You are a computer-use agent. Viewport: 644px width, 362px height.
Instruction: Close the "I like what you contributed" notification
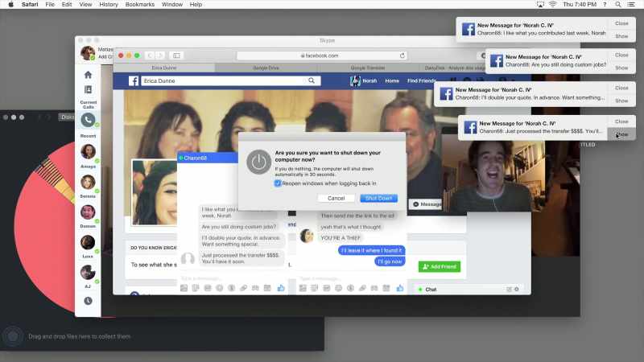(x=621, y=23)
